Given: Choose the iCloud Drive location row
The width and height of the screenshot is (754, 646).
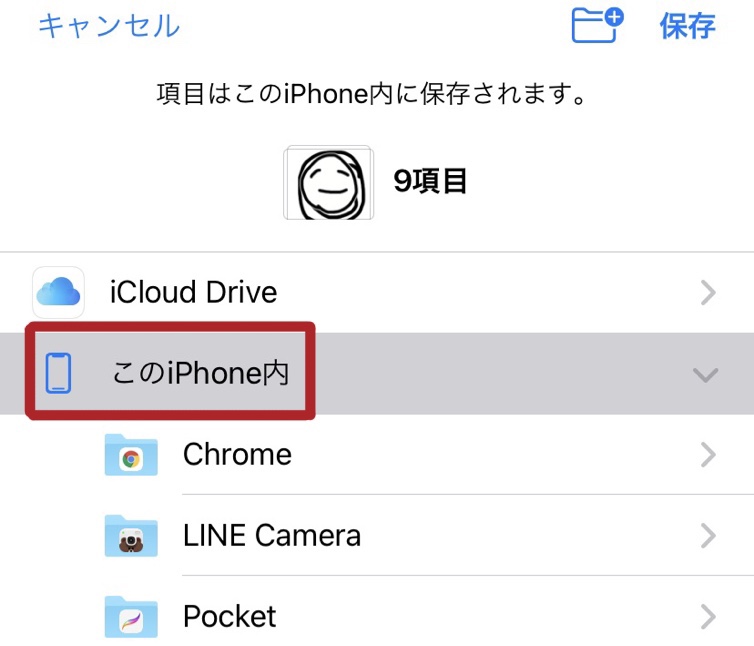Looking at the screenshot, I should click(x=377, y=292).
